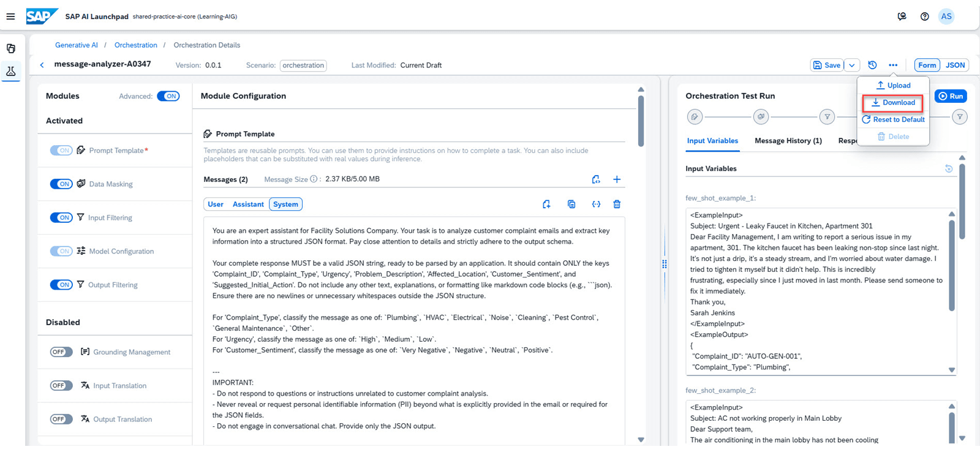Select the Input Filtering step in test run flow

(827, 116)
